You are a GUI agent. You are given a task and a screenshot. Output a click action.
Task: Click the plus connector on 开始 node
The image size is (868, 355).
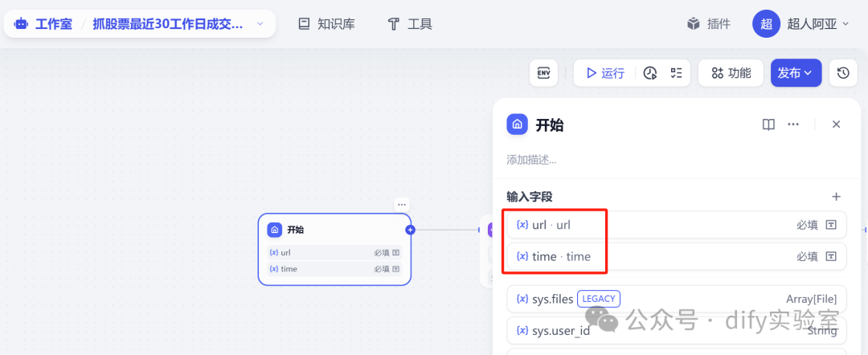pyautogui.click(x=410, y=230)
